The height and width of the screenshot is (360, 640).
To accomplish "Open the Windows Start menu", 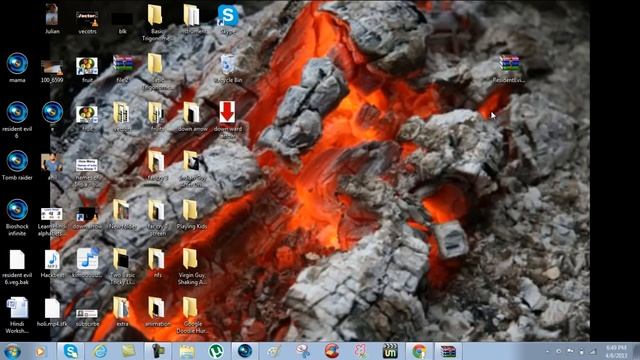I will [12, 351].
